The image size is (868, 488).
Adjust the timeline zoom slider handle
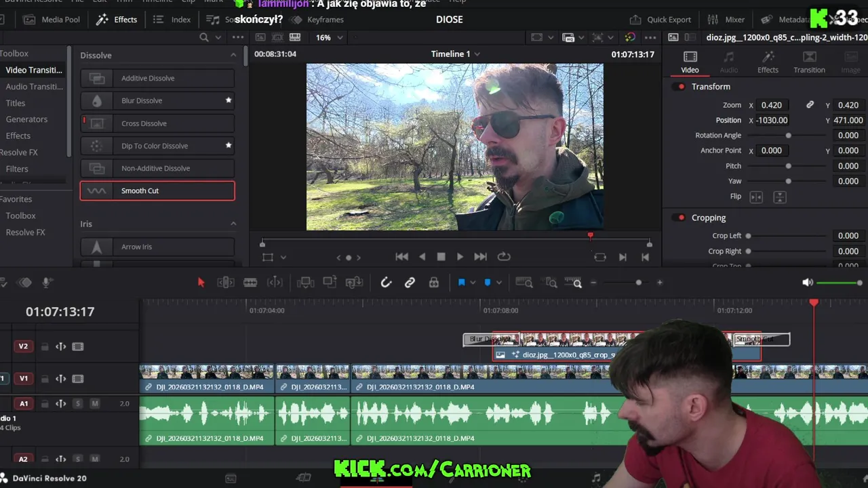tap(638, 283)
